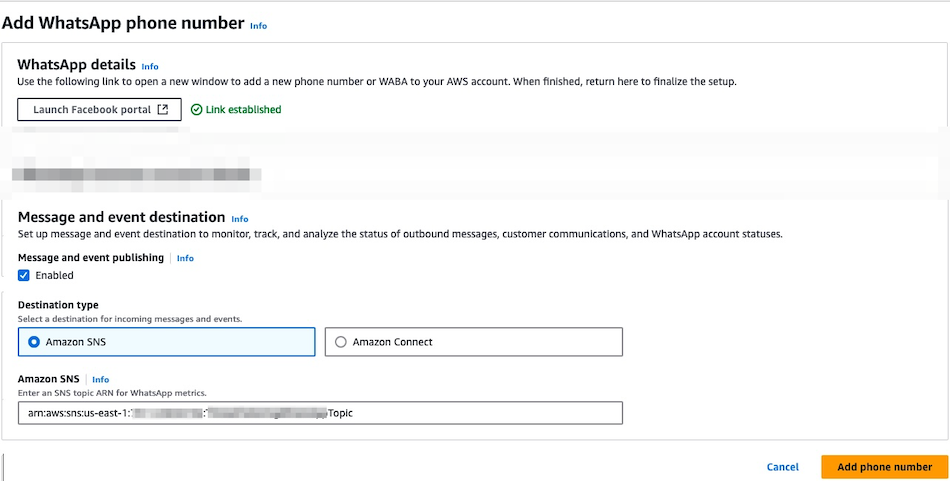
Task: Open Info link beside Message and event publishing
Action: 185,258
